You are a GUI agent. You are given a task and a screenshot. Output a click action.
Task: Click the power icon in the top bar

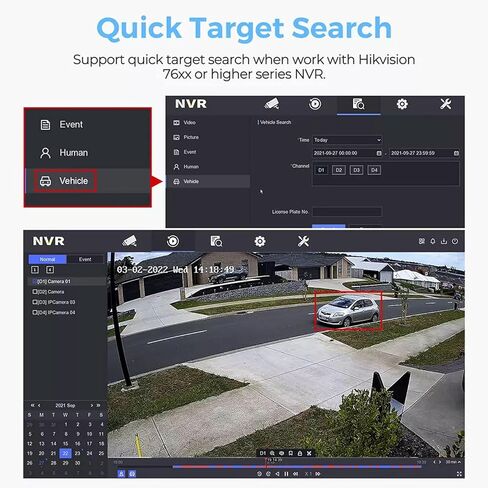point(455,241)
